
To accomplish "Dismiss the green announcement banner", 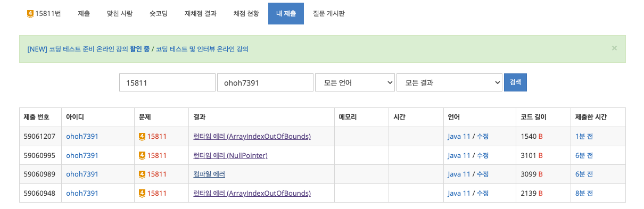I will (x=614, y=48).
